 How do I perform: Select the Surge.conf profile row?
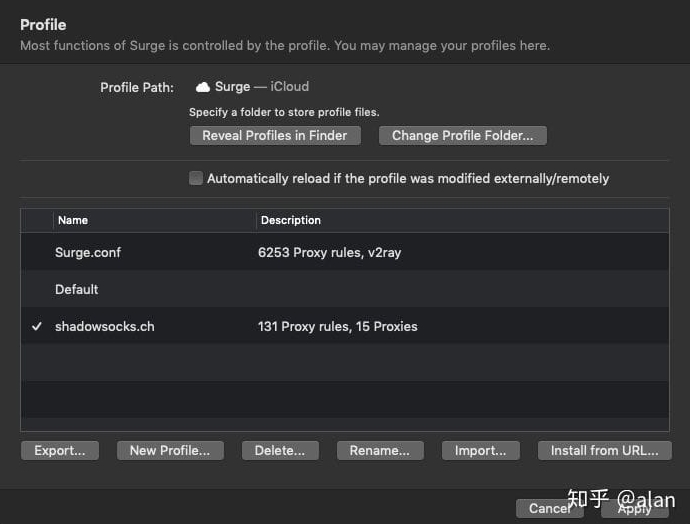pos(345,252)
